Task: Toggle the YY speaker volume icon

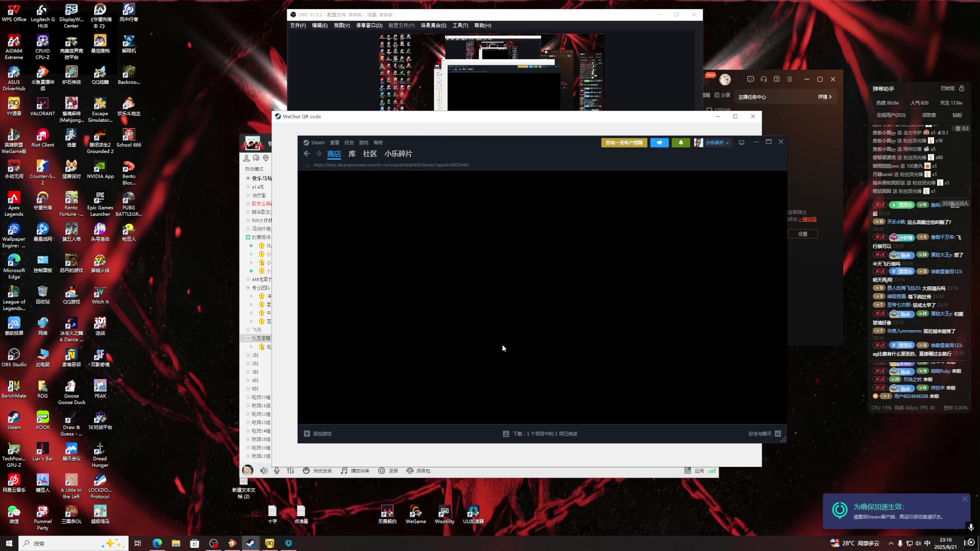Action: [x=264, y=471]
